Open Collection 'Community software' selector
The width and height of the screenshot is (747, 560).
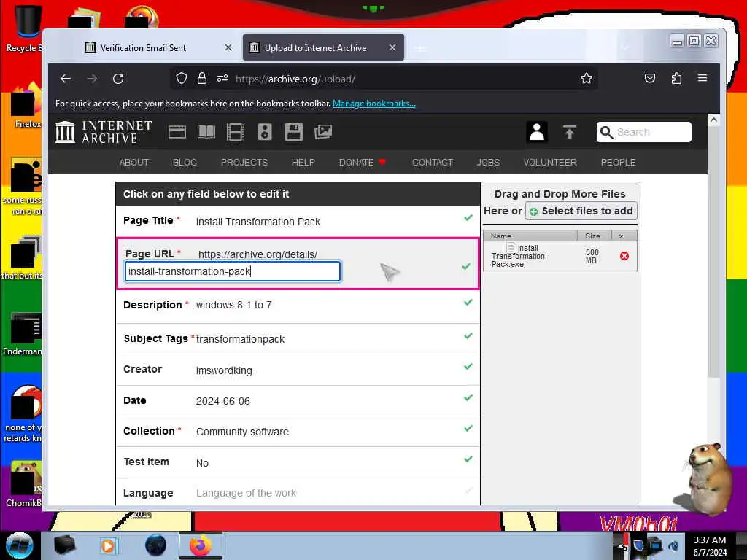click(242, 432)
